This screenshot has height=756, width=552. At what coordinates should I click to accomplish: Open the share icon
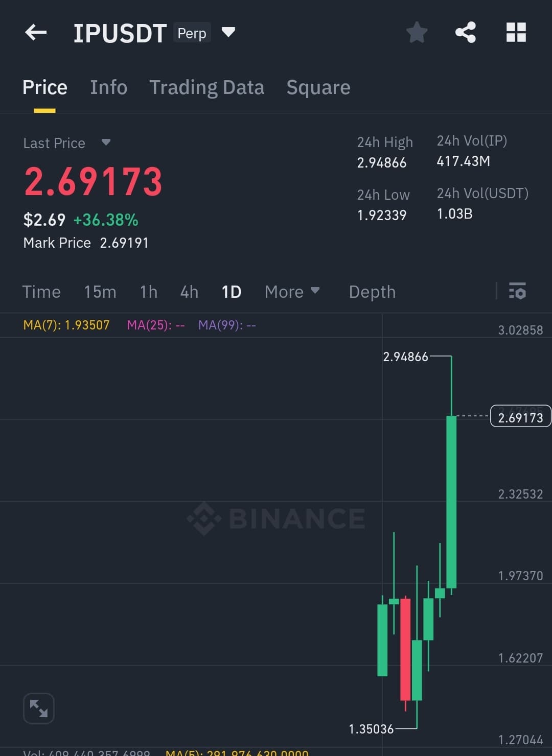(x=465, y=33)
